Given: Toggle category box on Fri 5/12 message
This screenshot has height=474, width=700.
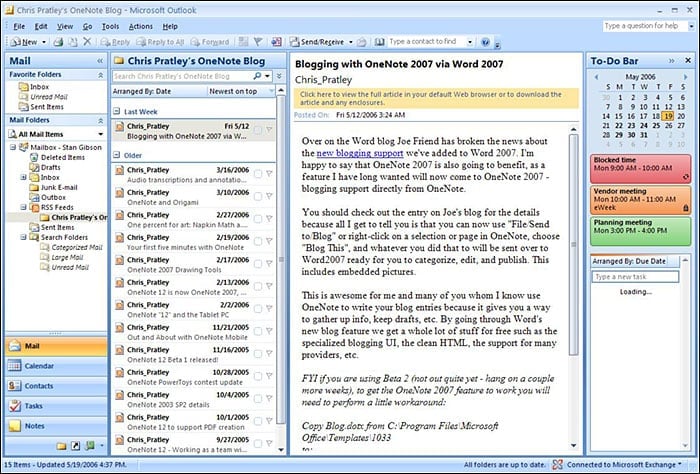Looking at the screenshot, I should [x=258, y=130].
